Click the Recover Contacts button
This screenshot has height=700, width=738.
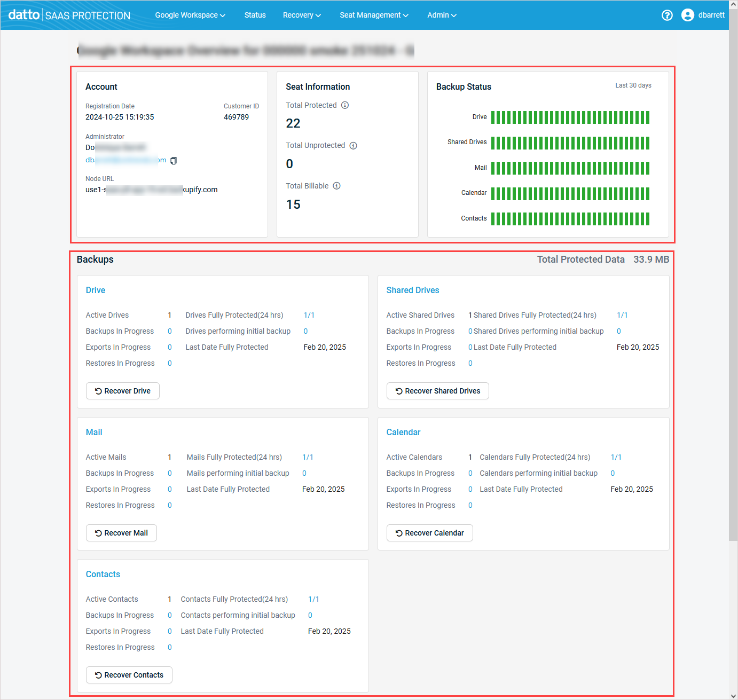point(129,675)
